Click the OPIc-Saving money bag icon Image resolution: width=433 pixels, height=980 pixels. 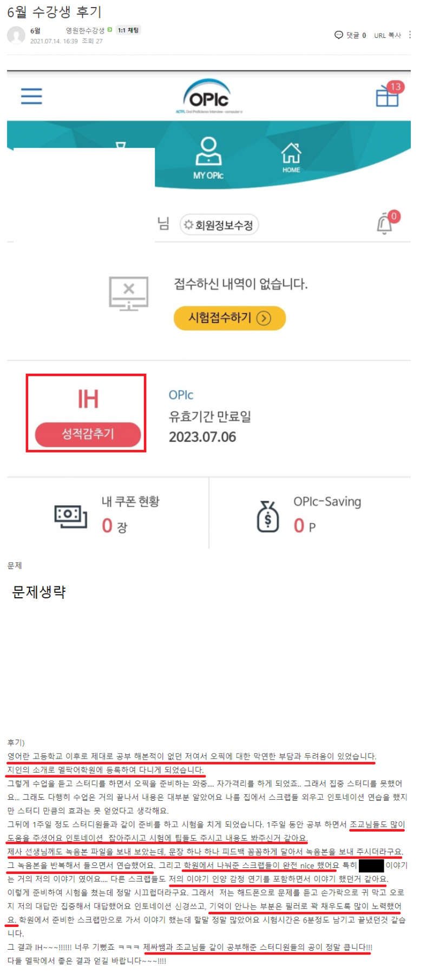268,517
